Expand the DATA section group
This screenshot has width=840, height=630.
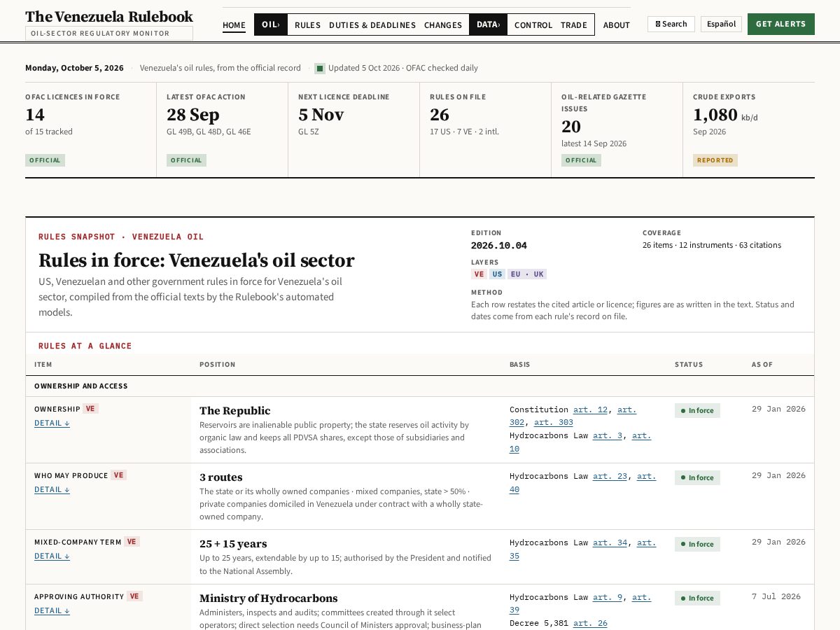[x=488, y=24]
